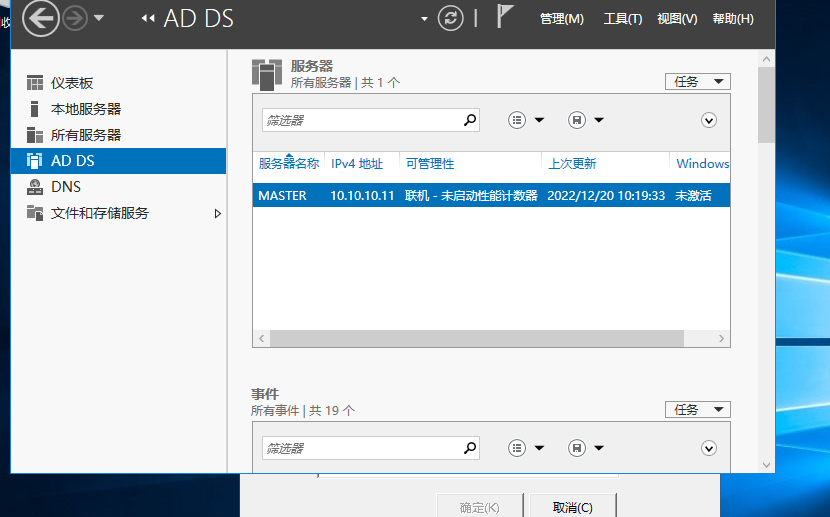This screenshot has width=830, height=517.
Task: Open the 帮助(H) menu
Action: pyautogui.click(x=733, y=19)
